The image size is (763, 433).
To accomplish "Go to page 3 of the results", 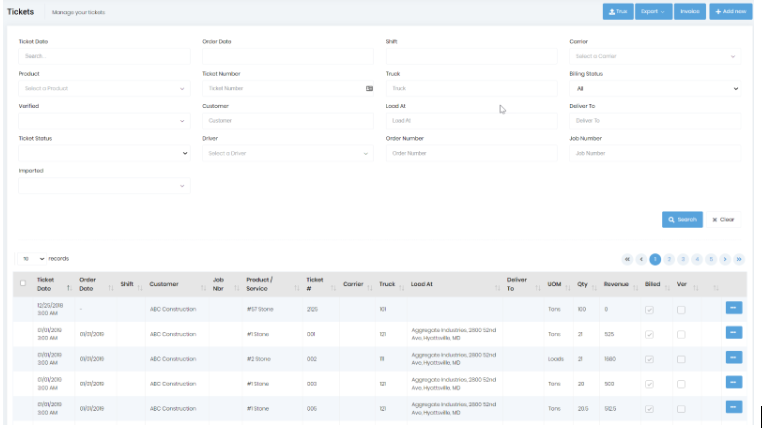I will (683, 259).
